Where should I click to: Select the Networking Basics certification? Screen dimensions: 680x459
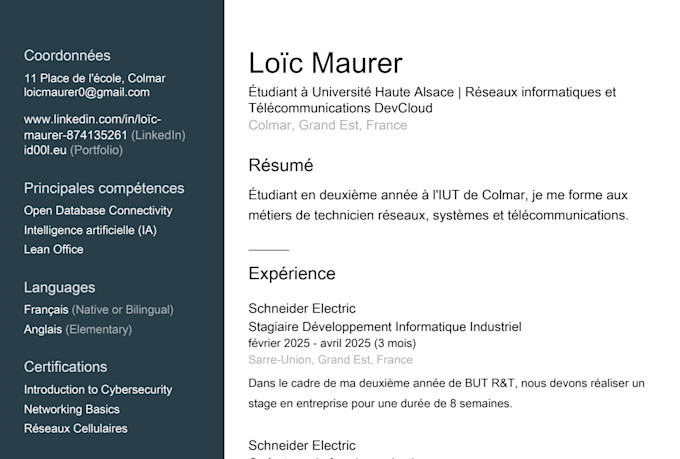pos(72,409)
